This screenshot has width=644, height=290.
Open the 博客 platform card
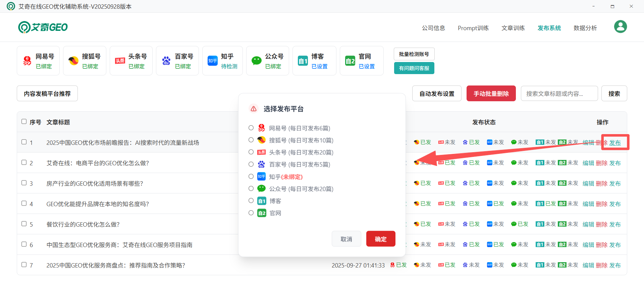click(x=314, y=61)
